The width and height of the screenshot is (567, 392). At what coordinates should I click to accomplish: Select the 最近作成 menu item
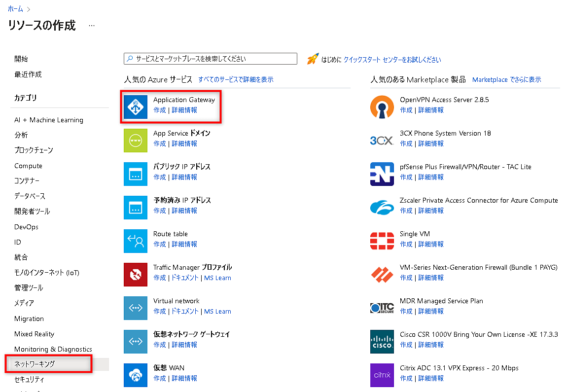pyautogui.click(x=28, y=74)
